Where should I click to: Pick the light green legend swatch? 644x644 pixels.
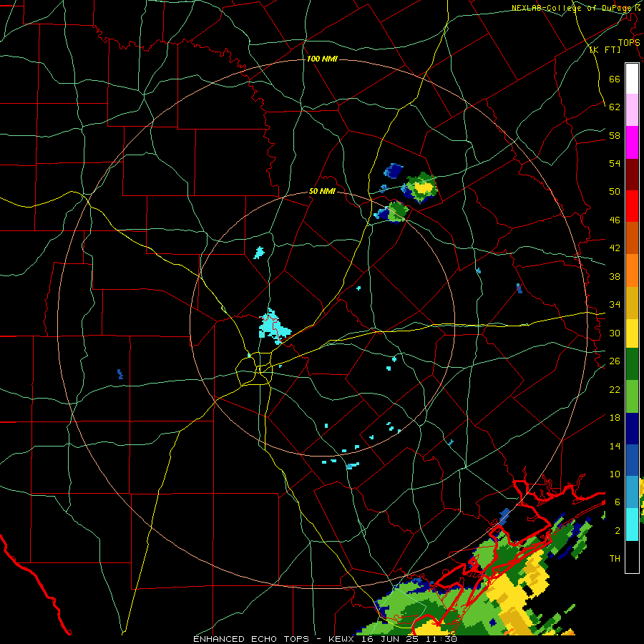[x=632, y=396]
